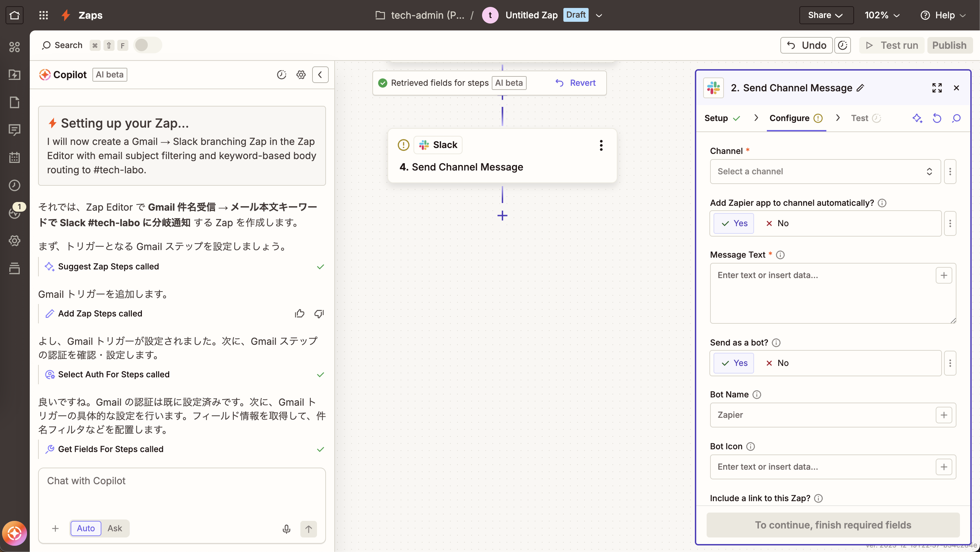Open the app grid icon in header

tap(43, 15)
